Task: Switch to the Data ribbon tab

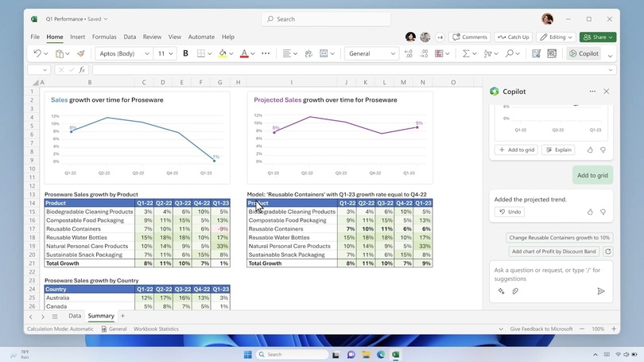Action: click(x=130, y=37)
